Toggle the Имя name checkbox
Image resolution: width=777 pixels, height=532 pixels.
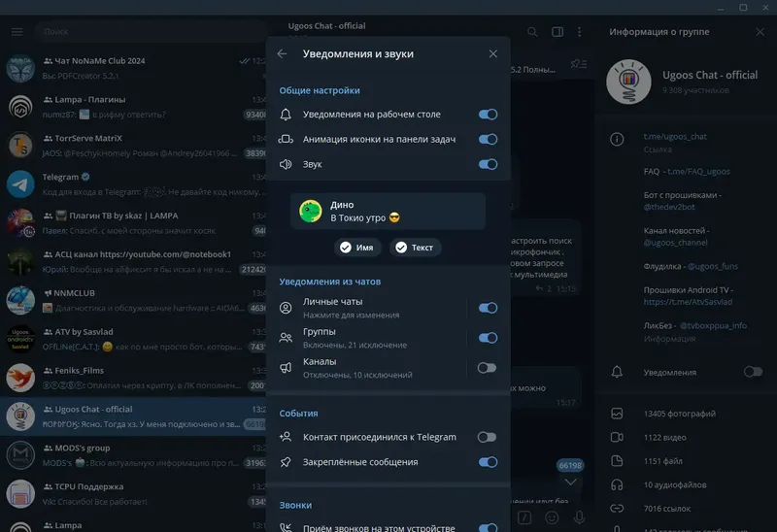point(357,248)
